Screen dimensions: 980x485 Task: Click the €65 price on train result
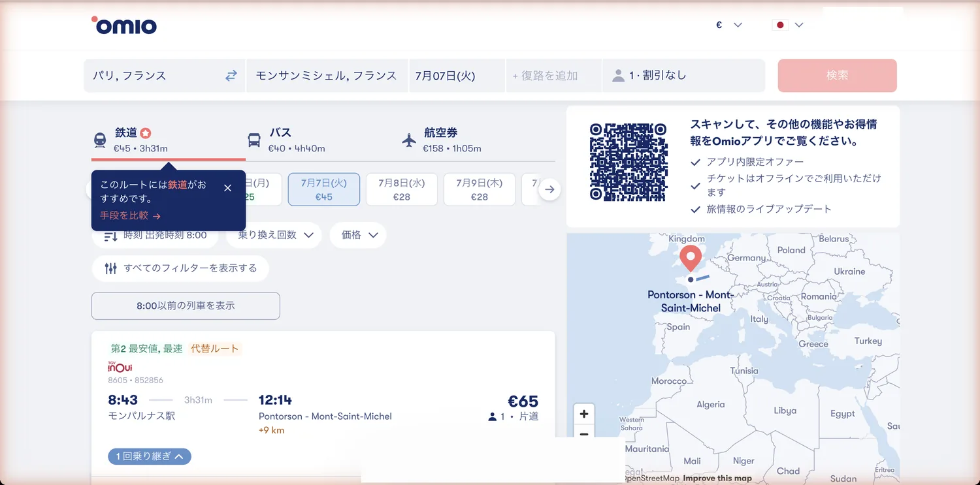[523, 401]
